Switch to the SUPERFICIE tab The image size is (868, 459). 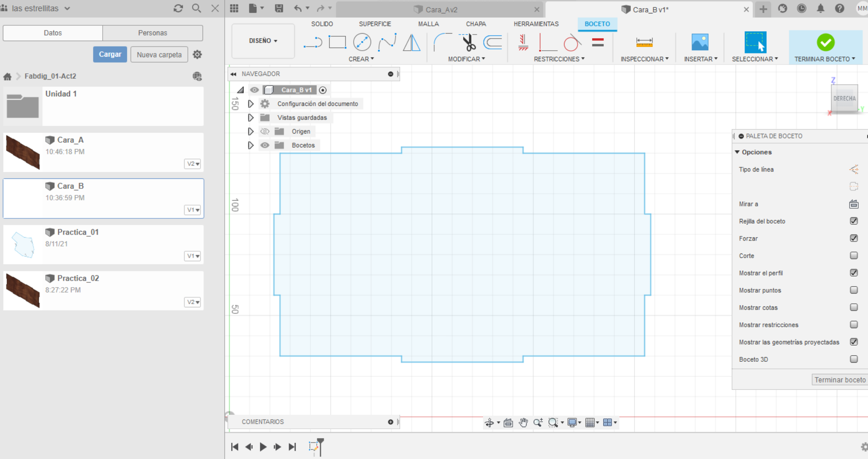tap(375, 24)
